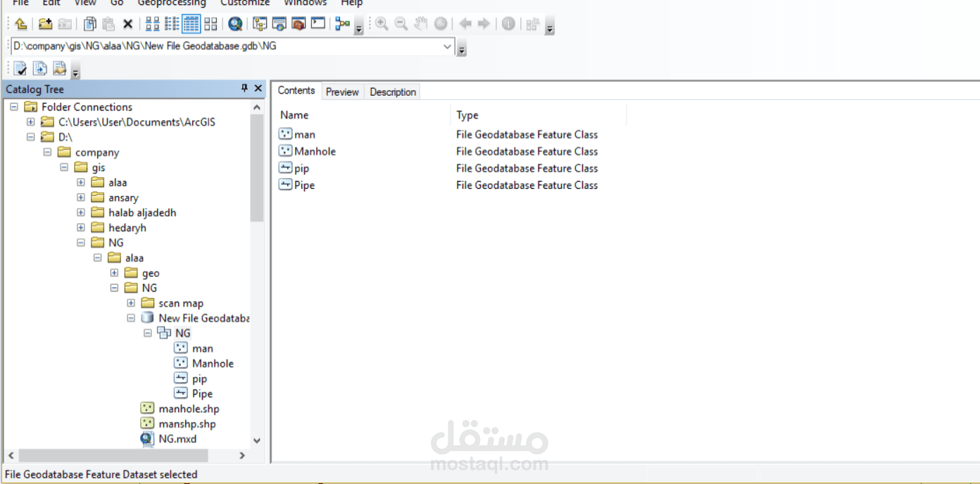Open the Help menu
The height and width of the screenshot is (484, 980).
(351, 3)
